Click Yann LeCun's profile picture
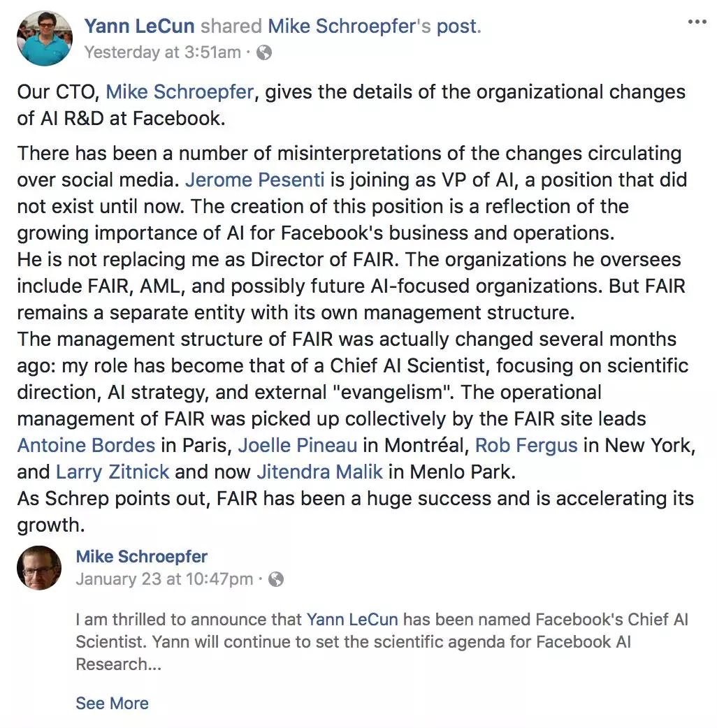Viewport: 717px width, 728px height. (x=44, y=38)
